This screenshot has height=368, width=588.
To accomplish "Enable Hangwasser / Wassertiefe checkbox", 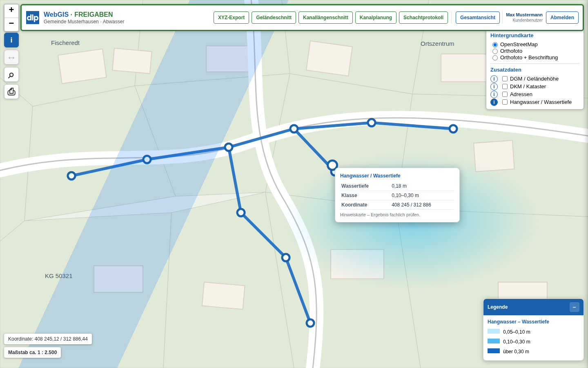I will (505, 102).
